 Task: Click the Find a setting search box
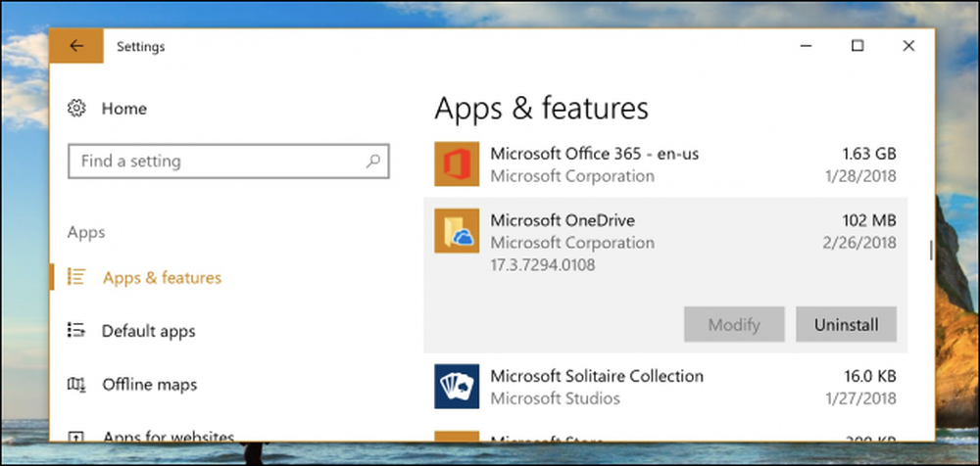228,162
